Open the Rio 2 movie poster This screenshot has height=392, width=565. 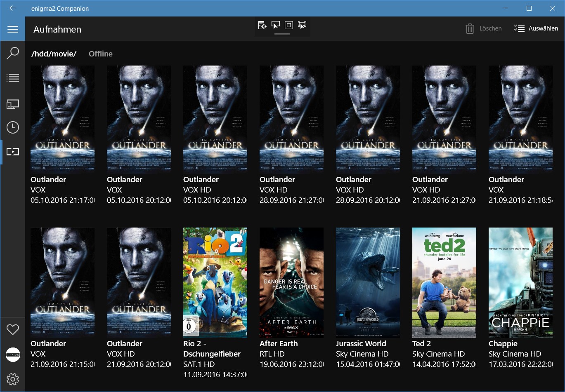pyautogui.click(x=215, y=283)
